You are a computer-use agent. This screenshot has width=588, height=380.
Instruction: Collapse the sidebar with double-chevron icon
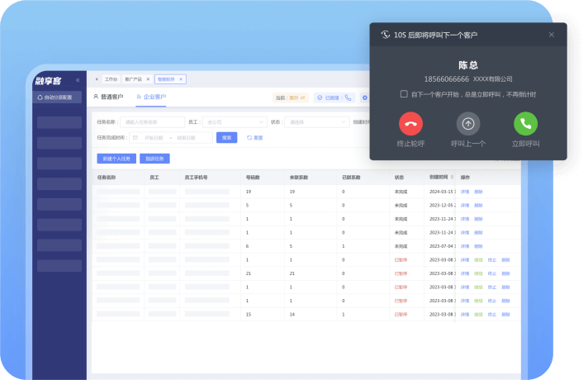78,80
